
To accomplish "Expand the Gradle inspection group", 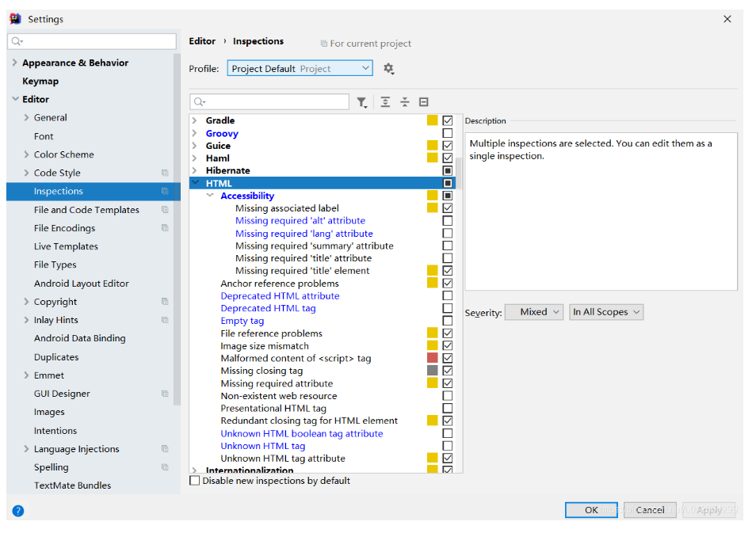I will coord(194,120).
